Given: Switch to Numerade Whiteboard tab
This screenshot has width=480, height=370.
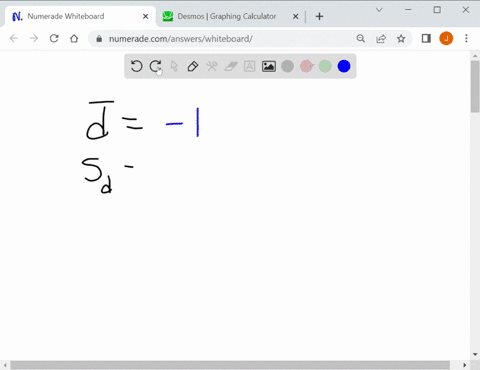Looking at the screenshot, I should [80, 16].
